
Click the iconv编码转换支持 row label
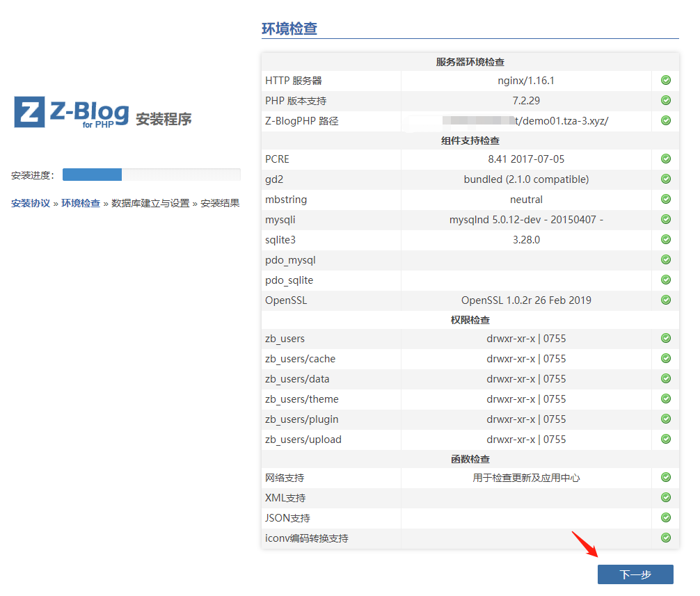[307, 538]
